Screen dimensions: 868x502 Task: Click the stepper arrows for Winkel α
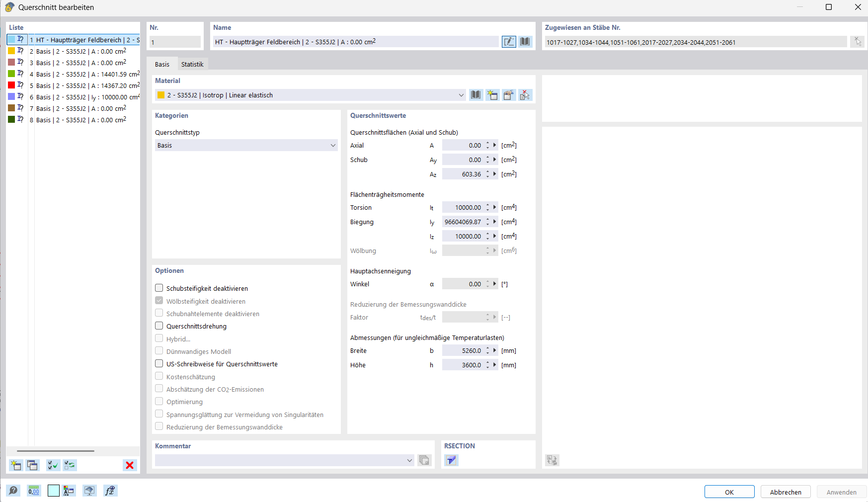pos(488,284)
